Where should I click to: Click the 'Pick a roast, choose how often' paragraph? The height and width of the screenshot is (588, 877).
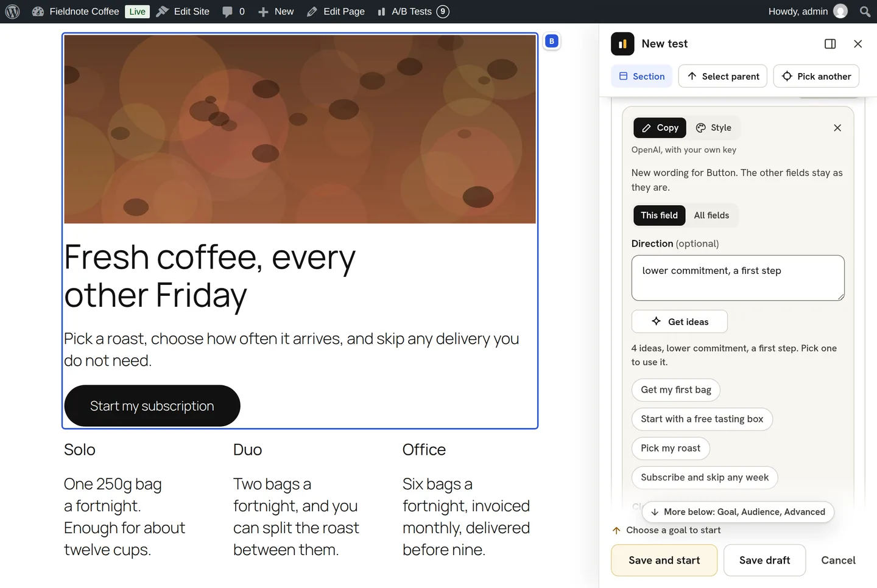tap(292, 350)
